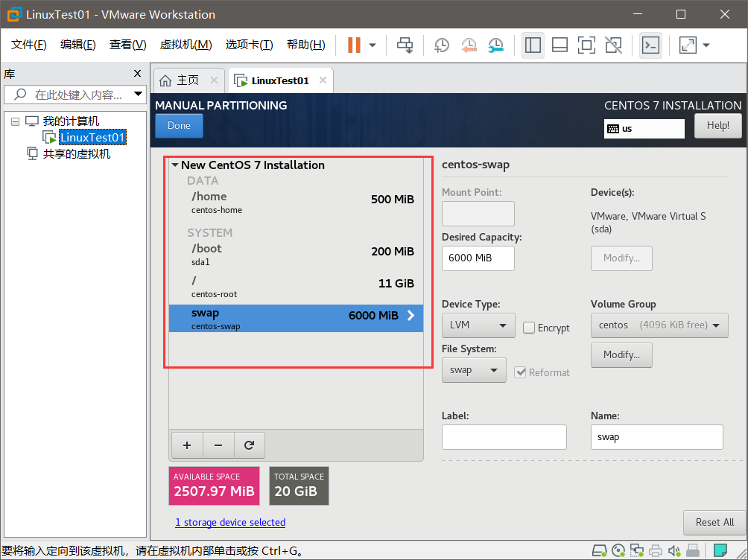748x560 pixels.
Task: Click the Mount Point input field
Action: click(478, 214)
